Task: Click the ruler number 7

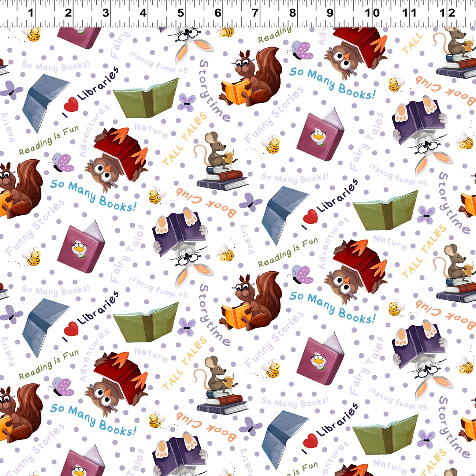Action: tap(255, 13)
